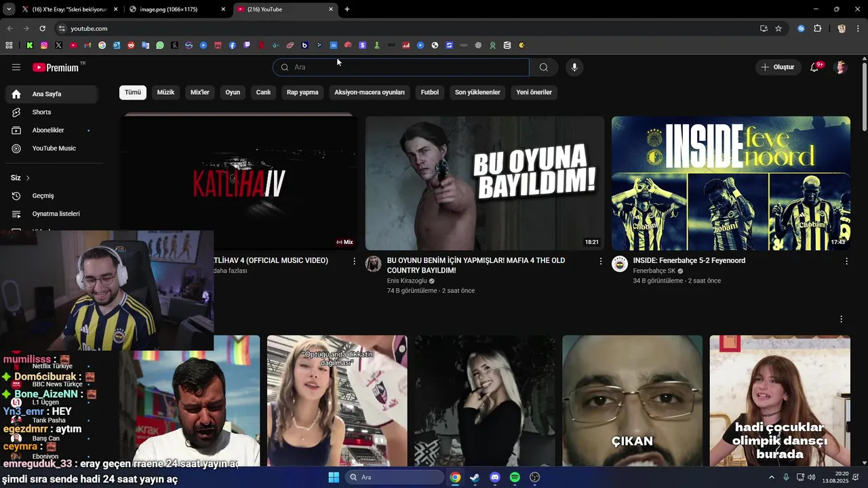Start voice search with the microphone
Viewport: 868px width, 488px height.
[574, 67]
